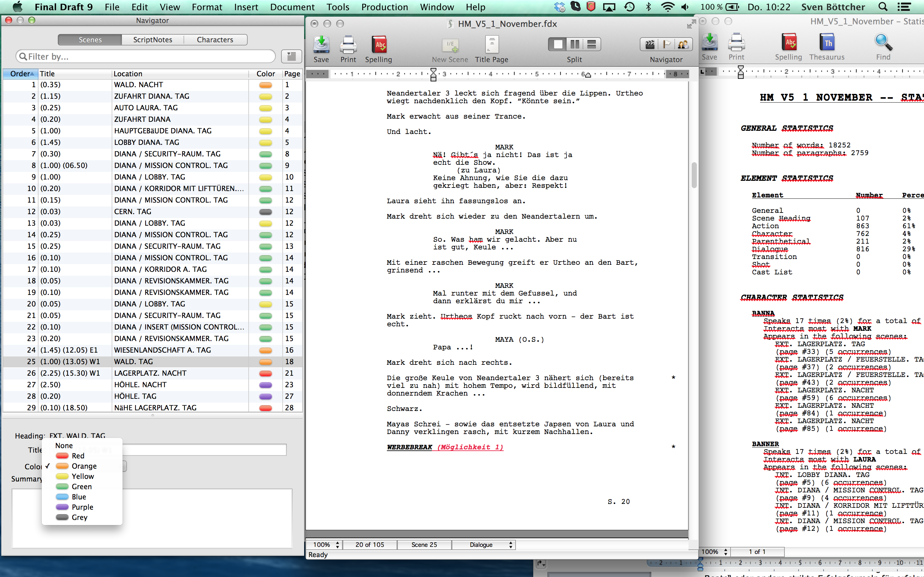Open the Dialogue element dropdown
This screenshot has width=924, height=577.
(x=483, y=545)
